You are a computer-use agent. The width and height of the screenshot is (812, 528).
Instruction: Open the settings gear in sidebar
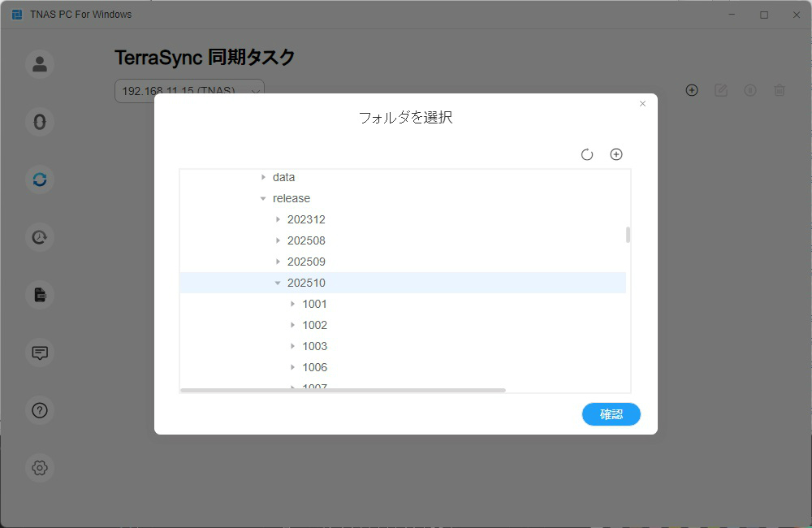pos(40,468)
